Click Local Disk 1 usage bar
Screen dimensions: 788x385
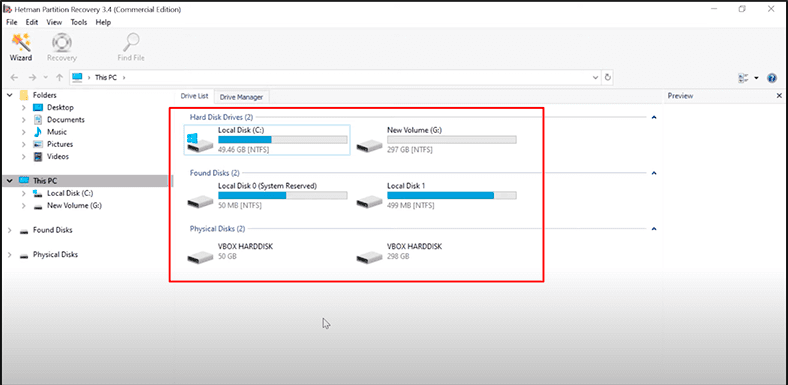[x=452, y=196]
